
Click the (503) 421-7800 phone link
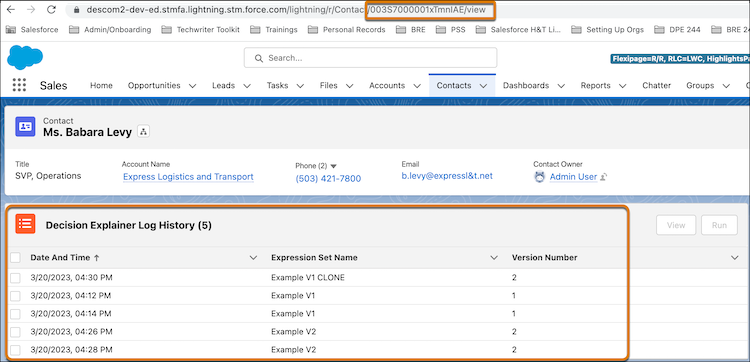point(328,179)
